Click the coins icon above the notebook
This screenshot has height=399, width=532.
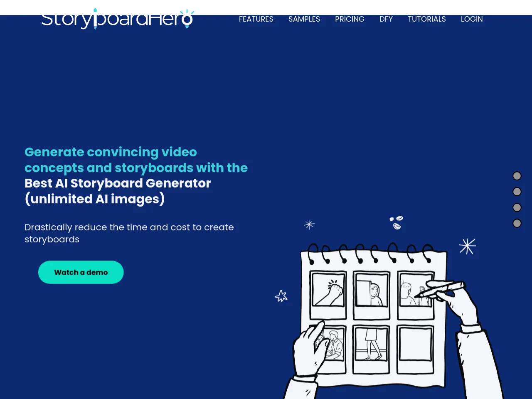coord(397,222)
